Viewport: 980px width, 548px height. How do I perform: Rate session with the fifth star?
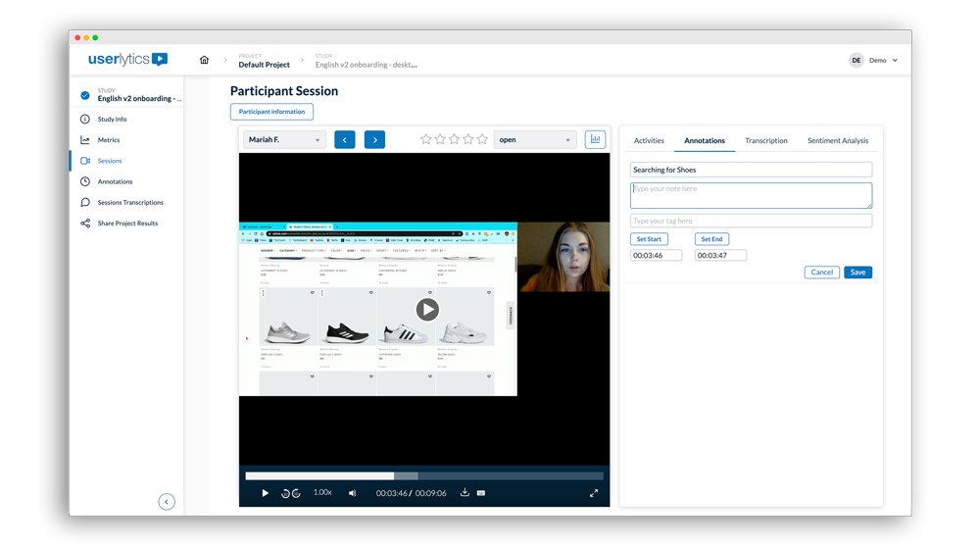click(482, 140)
